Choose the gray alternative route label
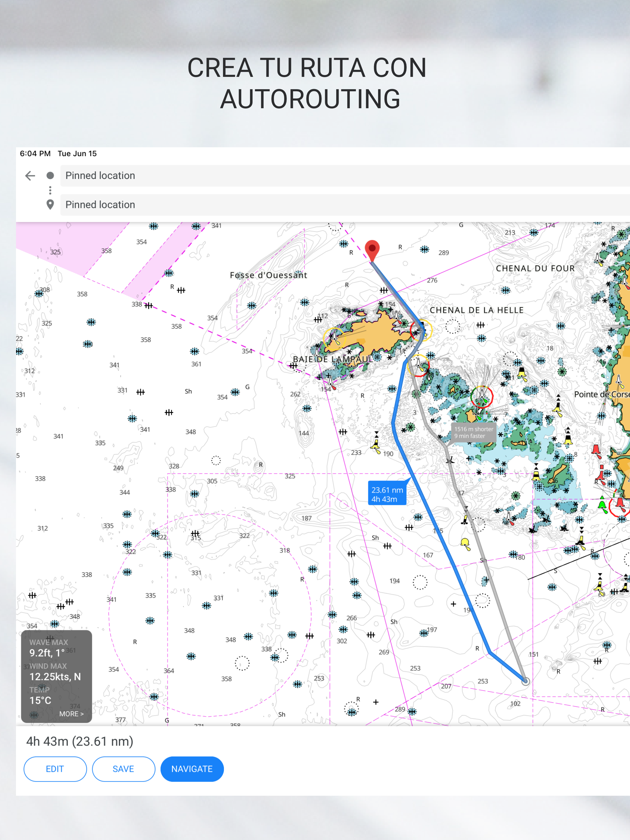Image resolution: width=630 pixels, height=840 pixels. (473, 433)
